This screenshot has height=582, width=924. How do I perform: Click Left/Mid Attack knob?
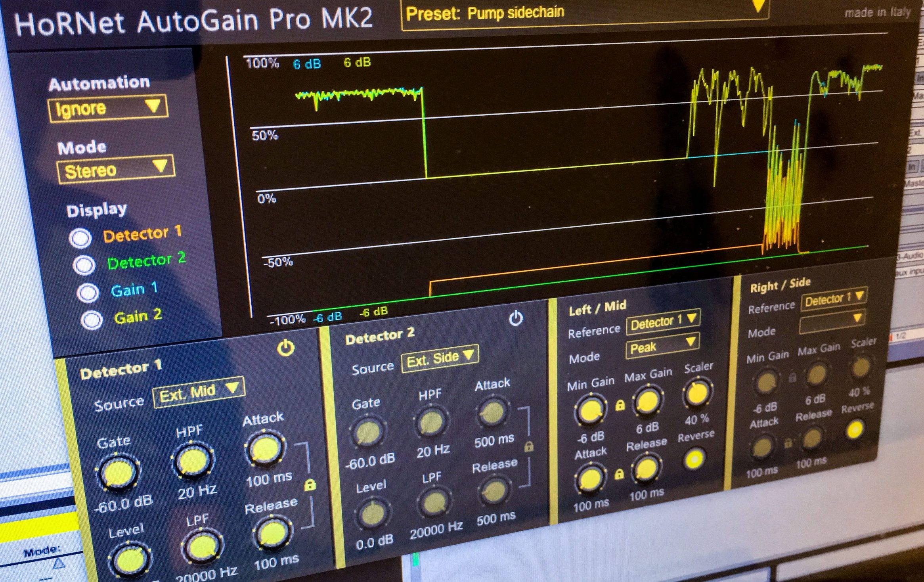(590, 479)
